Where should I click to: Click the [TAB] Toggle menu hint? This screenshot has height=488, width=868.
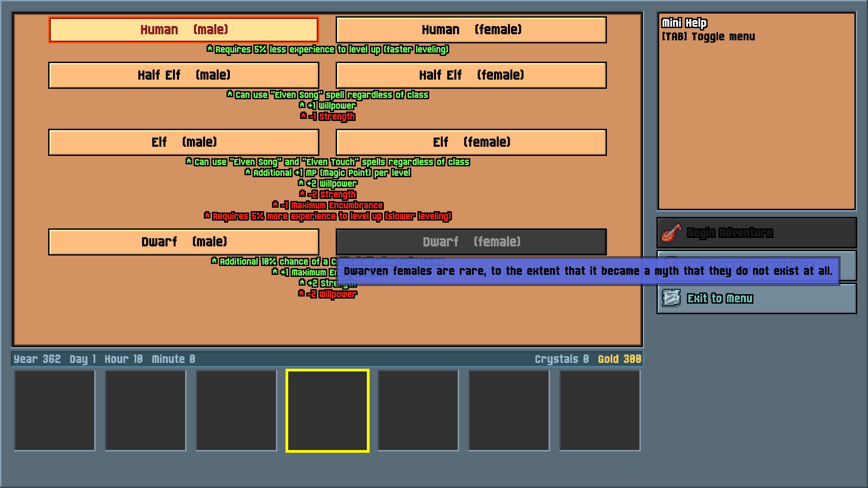[708, 37]
